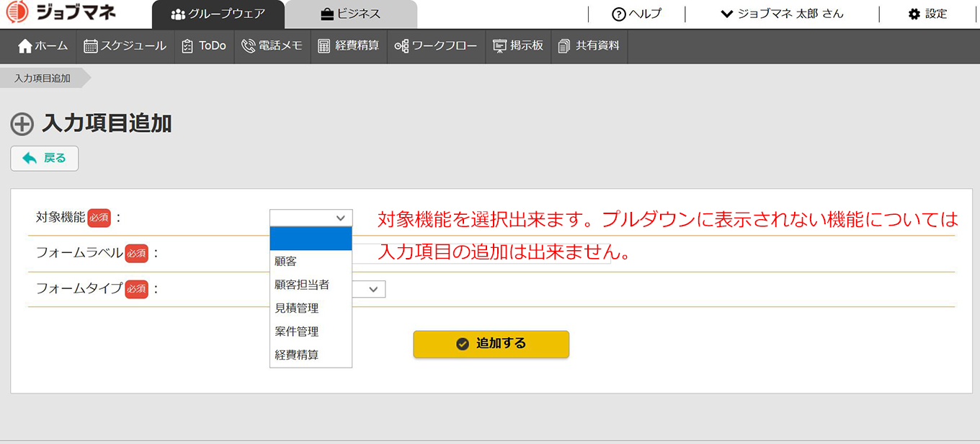Click the フォームタイプ label

[79, 288]
